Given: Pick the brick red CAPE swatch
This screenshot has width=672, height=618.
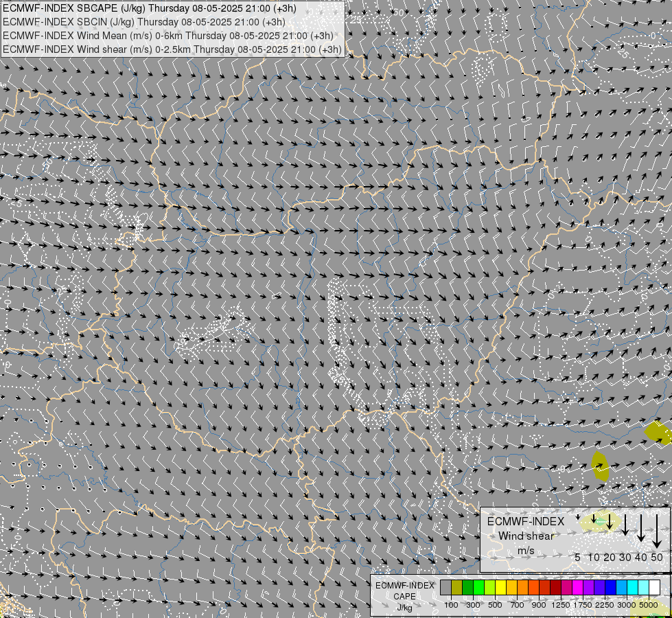Looking at the screenshot, I should pos(545,587).
